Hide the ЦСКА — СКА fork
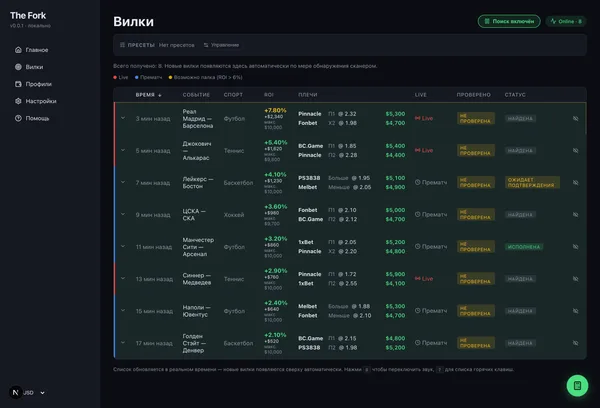 click(x=576, y=215)
